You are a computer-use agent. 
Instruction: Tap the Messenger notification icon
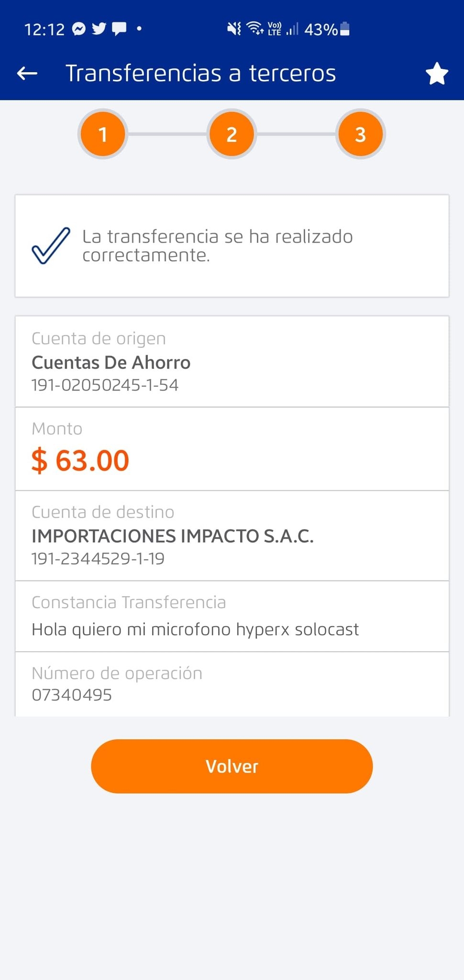pyautogui.click(x=79, y=29)
